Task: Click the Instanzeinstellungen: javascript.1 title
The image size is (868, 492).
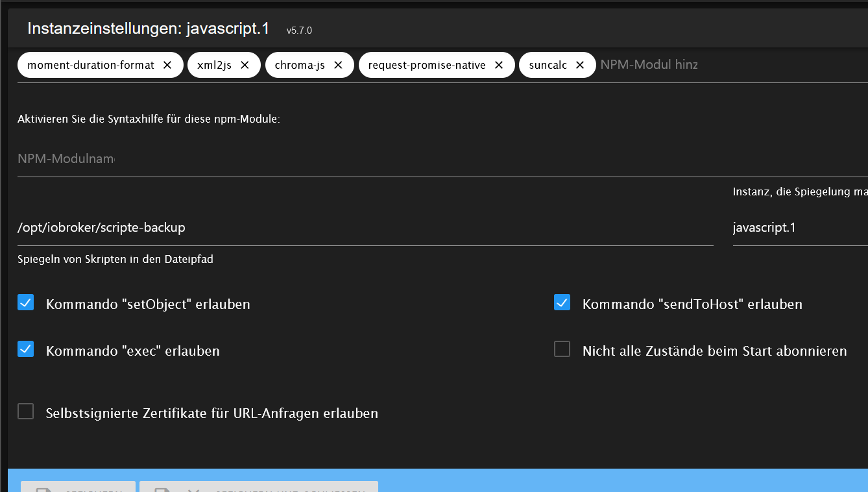Action: pos(148,29)
